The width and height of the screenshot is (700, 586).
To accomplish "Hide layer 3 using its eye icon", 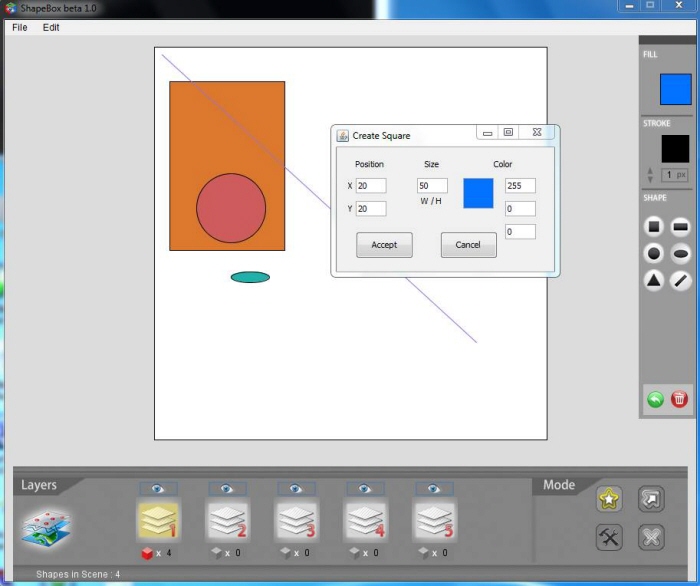I will click(294, 488).
